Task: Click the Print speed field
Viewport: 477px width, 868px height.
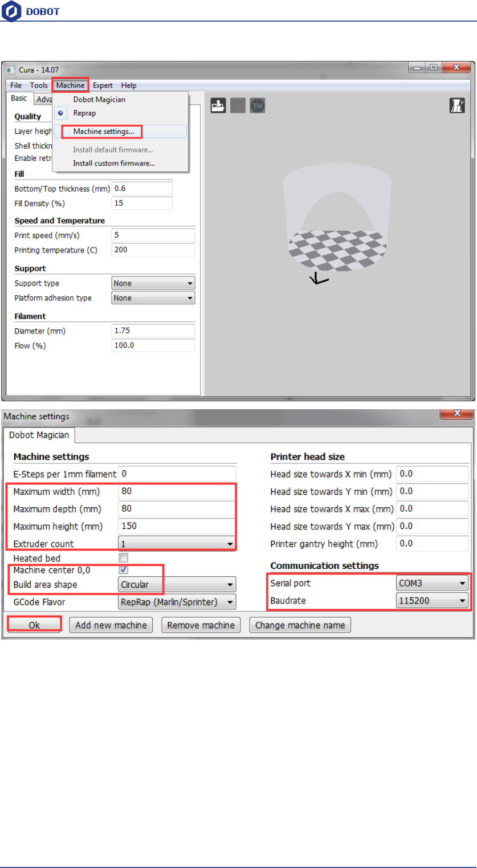Action: pos(153,235)
